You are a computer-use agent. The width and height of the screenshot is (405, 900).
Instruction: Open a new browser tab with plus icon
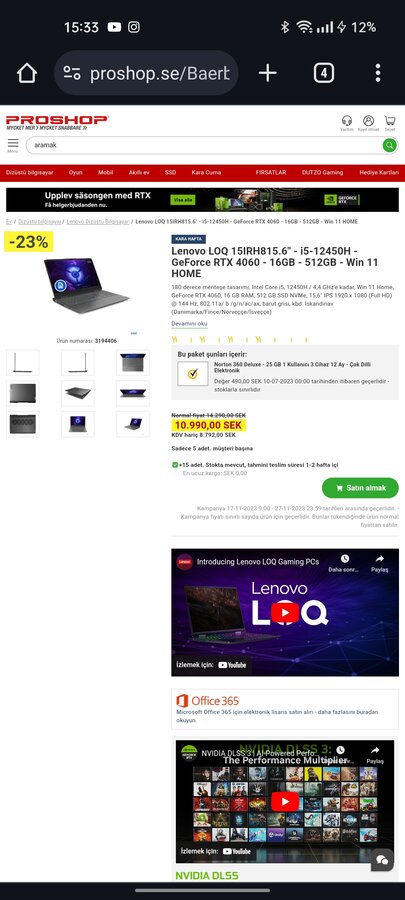pos(267,73)
